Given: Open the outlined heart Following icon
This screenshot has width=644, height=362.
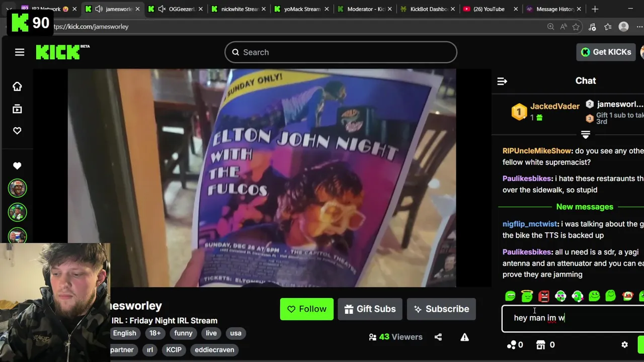Looking at the screenshot, I should click(x=17, y=131).
